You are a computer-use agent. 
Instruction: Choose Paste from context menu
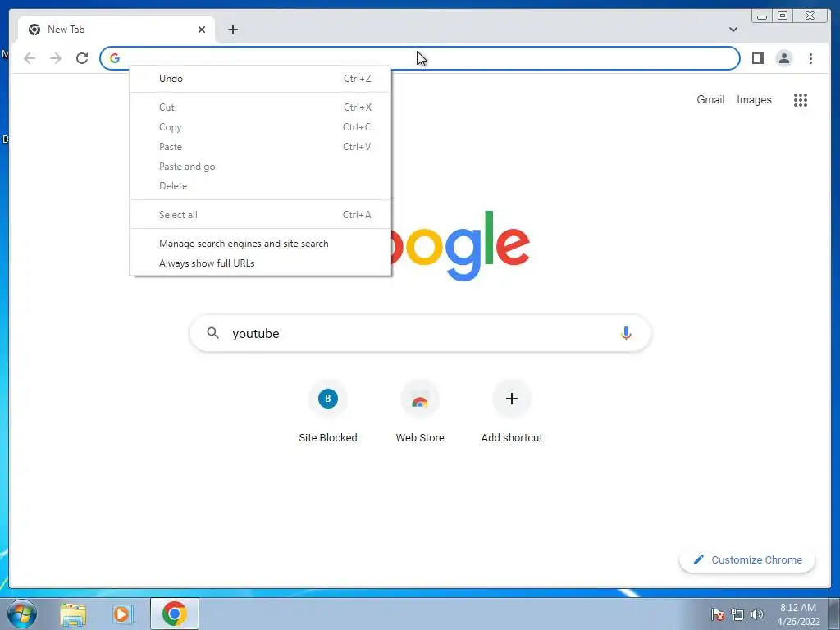260,147
